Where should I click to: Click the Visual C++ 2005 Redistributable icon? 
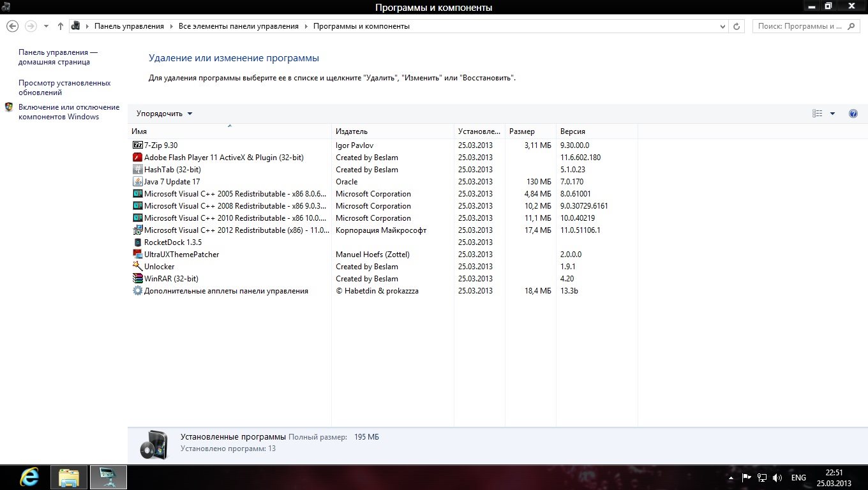click(x=137, y=194)
